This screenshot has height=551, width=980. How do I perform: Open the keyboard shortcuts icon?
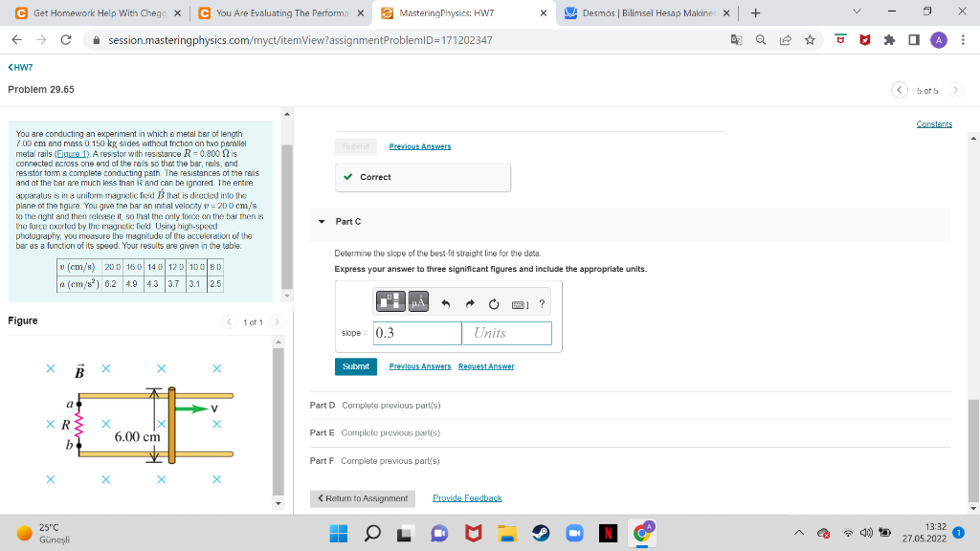point(519,303)
